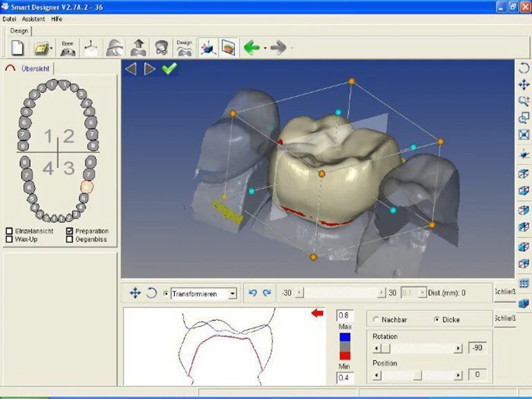Click the Rotation slider thumb
The image size is (532, 399).
pyautogui.click(x=386, y=348)
